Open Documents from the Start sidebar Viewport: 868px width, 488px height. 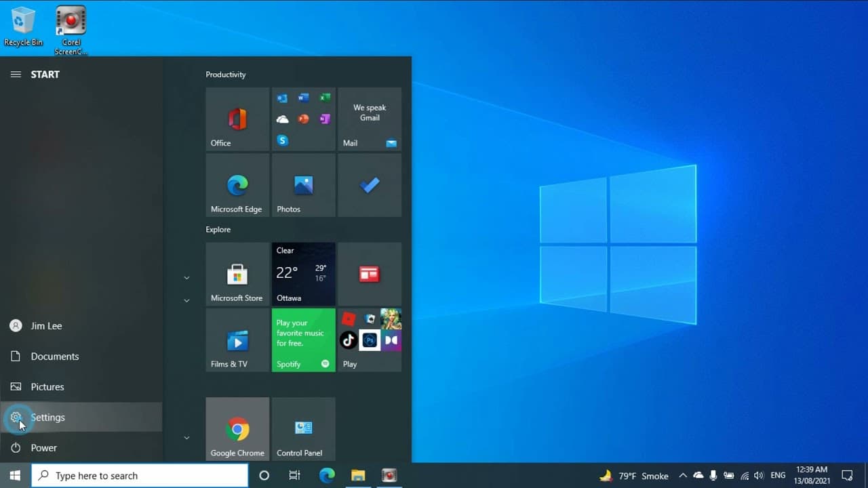81,357
